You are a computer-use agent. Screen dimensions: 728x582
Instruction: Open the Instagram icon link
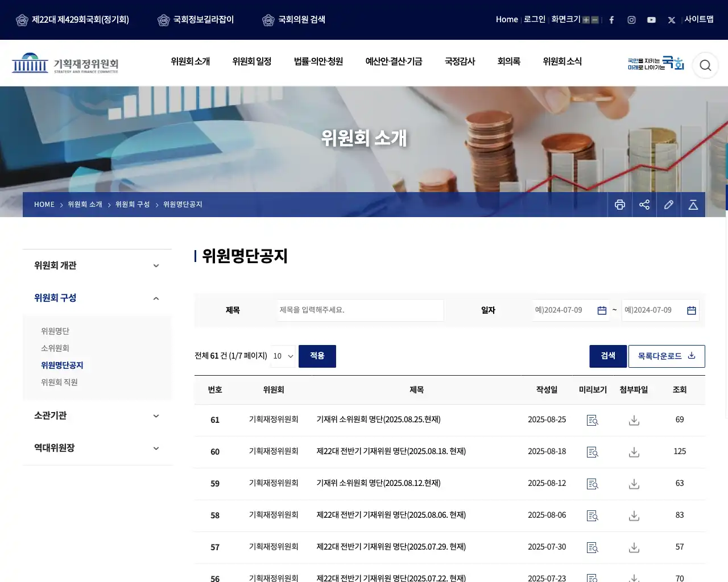click(631, 20)
